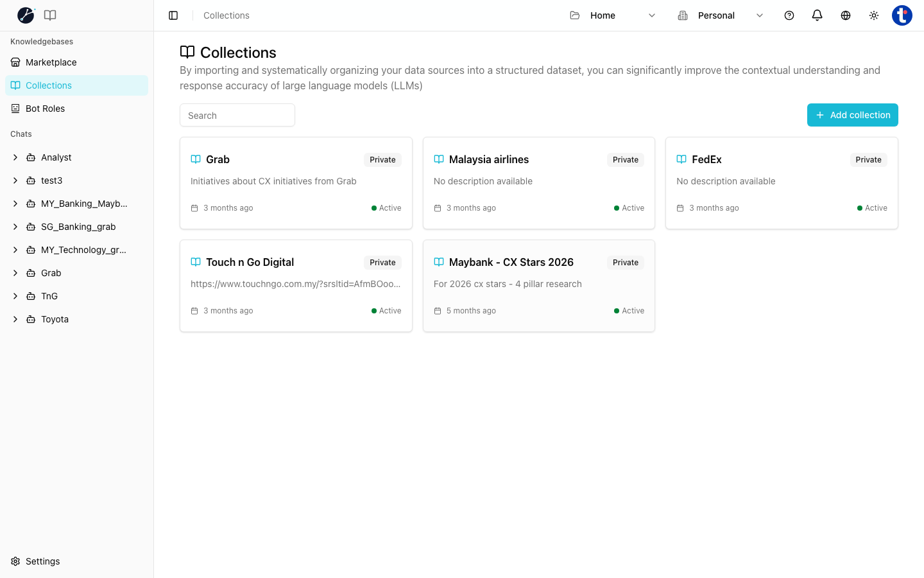
Task: Click the calendar icon on Maybank card
Action: (x=438, y=311)
